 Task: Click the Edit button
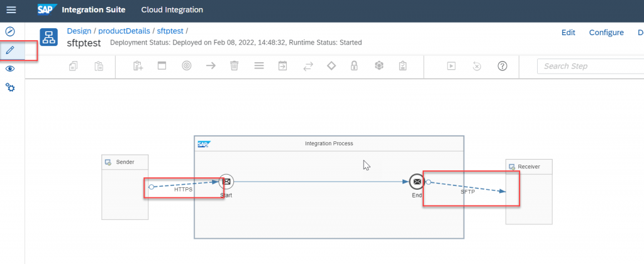coord(569,33)
